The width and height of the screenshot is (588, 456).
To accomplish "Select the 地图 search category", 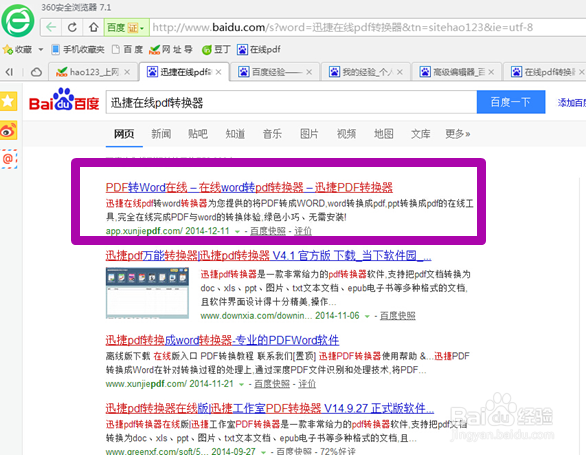I will [x=384, y=134].
